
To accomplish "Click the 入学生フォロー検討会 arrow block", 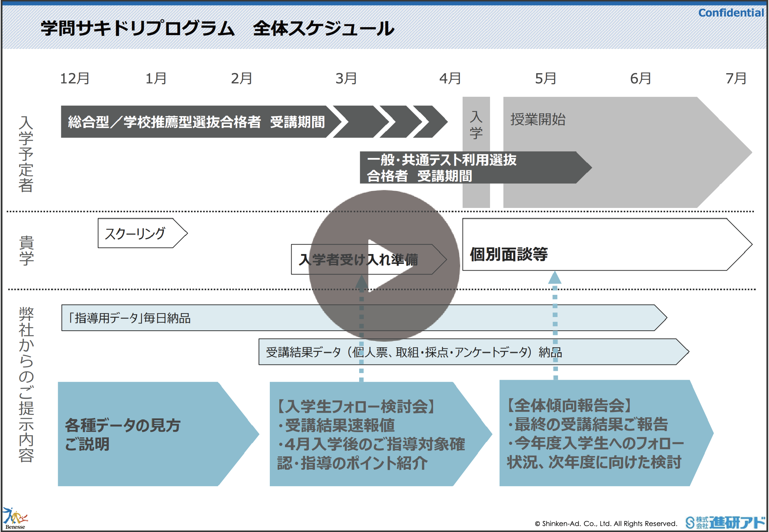I will 369,434.
